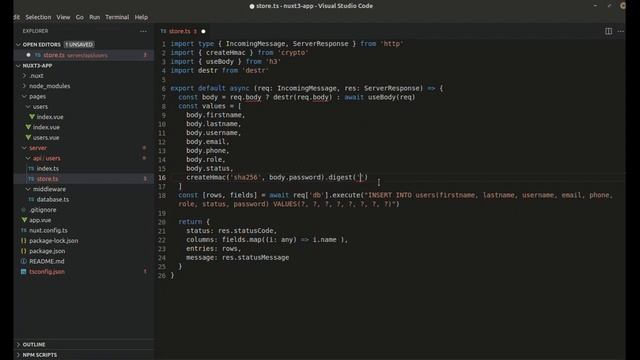Open the editor More Actions ellipsis
This screenshot has width=640, height=360.
[x=620, y=31]
